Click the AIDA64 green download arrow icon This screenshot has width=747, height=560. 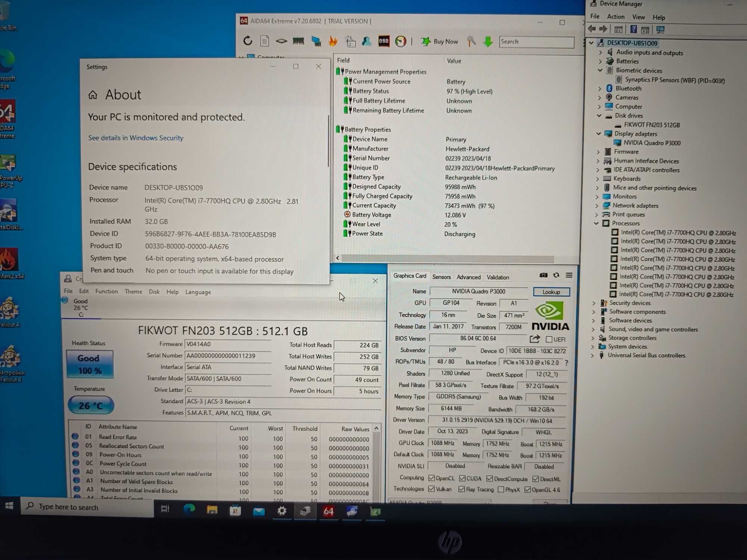coord(487,41)
